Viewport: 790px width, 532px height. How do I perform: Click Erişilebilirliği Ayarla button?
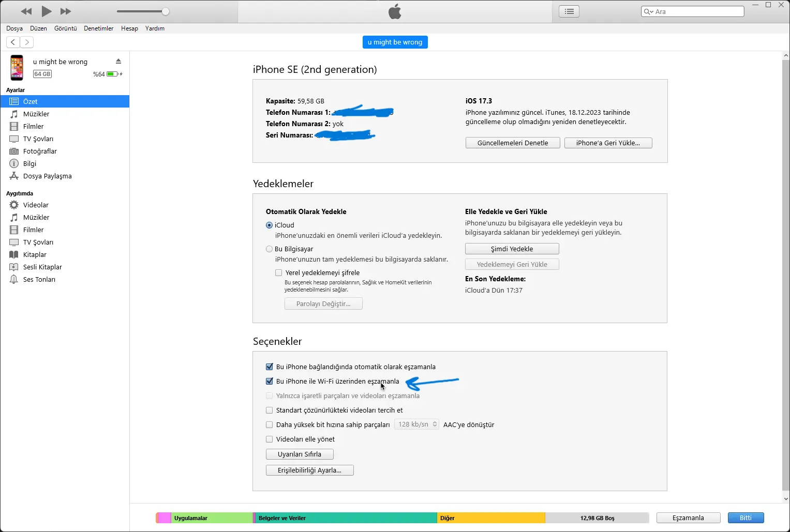(309, 470)
